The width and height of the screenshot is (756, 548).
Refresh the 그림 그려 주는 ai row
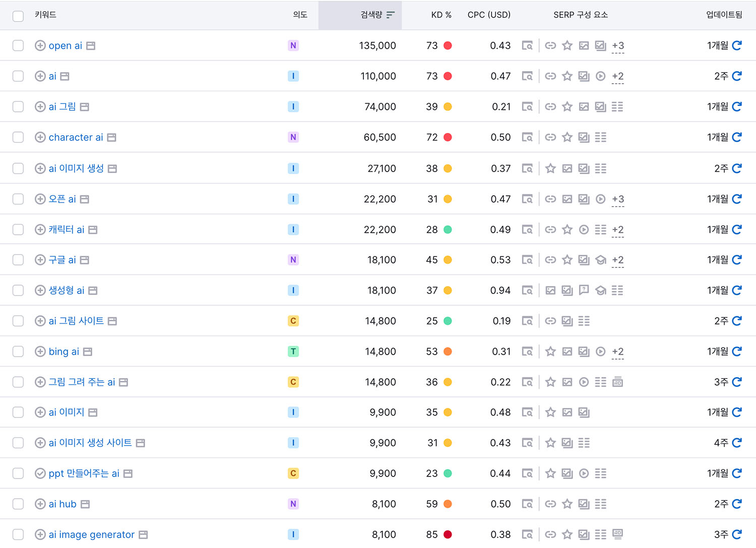click(x=737, y=382)
